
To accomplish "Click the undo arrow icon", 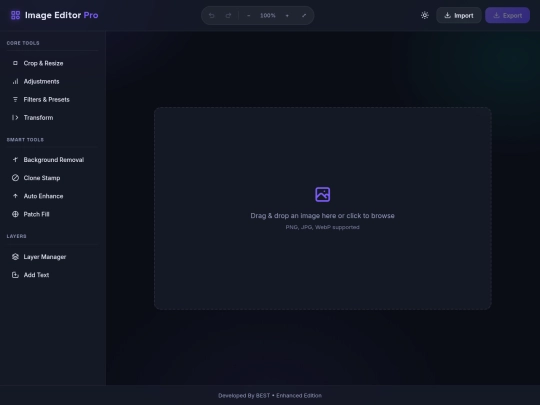I will pos(211,15).
